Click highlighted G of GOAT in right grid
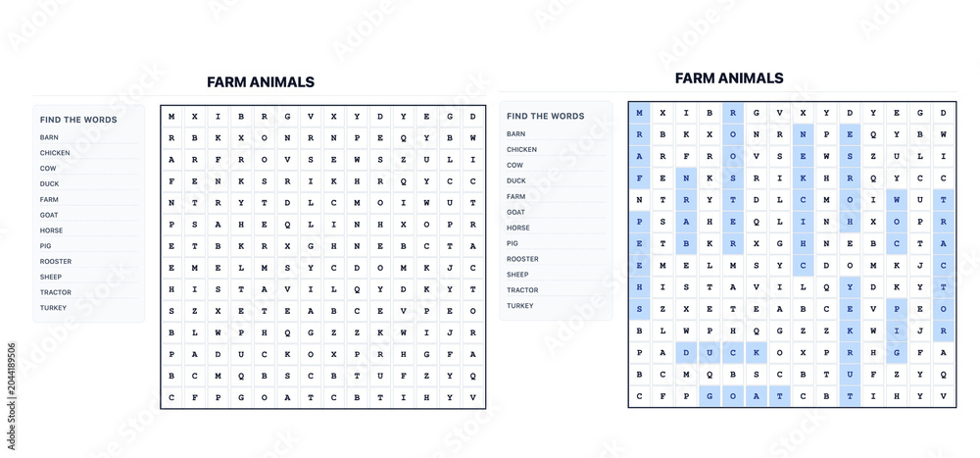This screenshot has height=458, width=980. tap(710, 396)
